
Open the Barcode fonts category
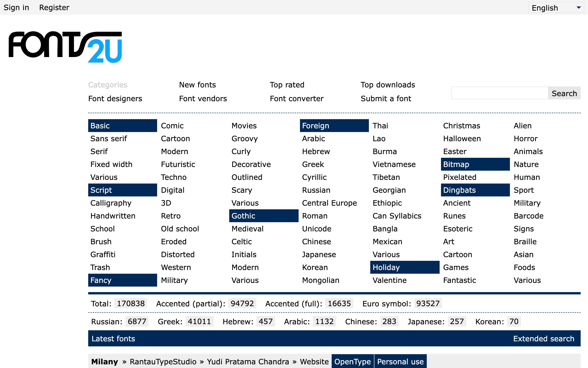tap(529, 216)
